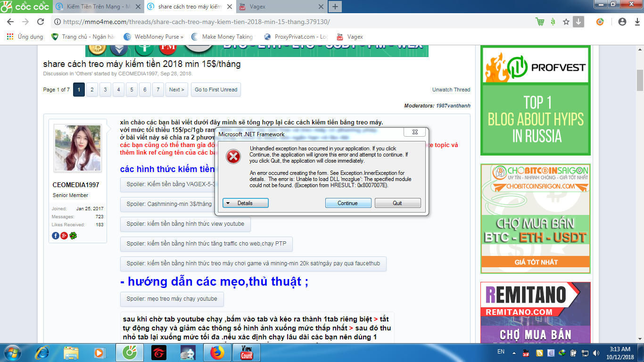644x362 pixels.
Task: Close the Microsoft .NET Framework dialog
Action: point(415,132)
